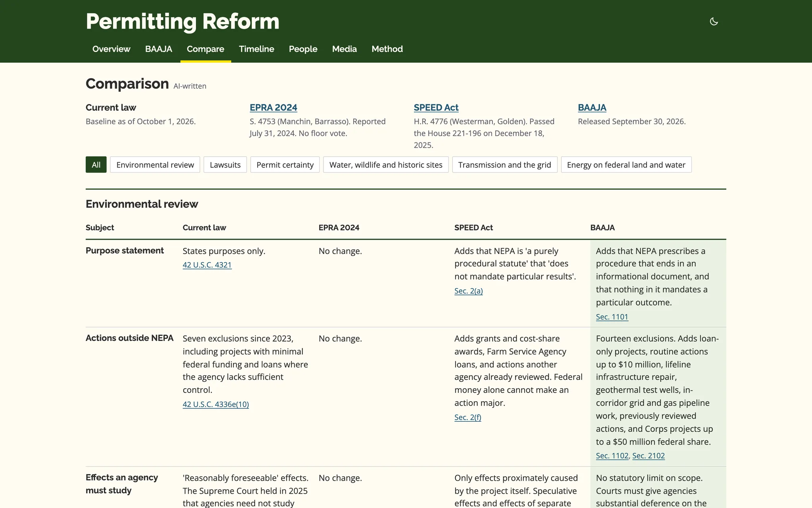
Task: Filter by Water, wildlife and historic sites
Action: tap(386, 165)
